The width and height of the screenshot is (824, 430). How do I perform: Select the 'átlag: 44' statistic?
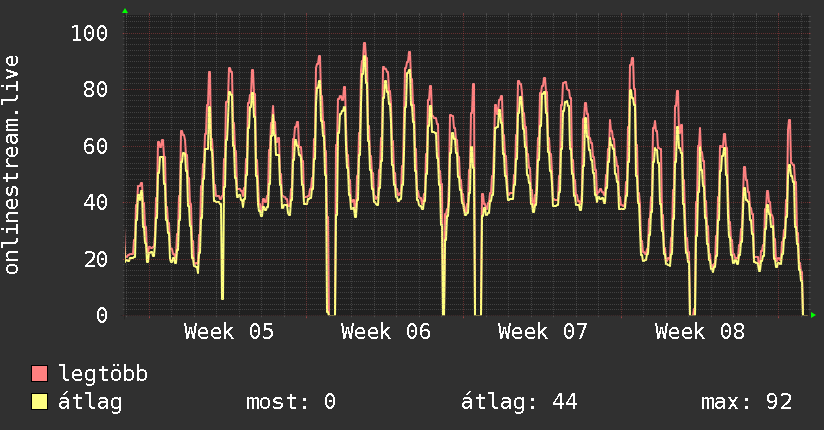(x=519, y=402)
